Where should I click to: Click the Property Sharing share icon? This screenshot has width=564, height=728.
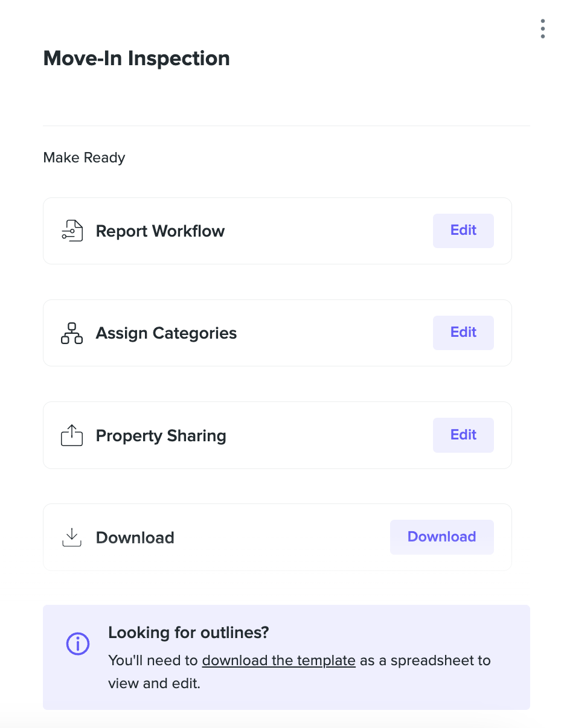click(x=72, y=435)
